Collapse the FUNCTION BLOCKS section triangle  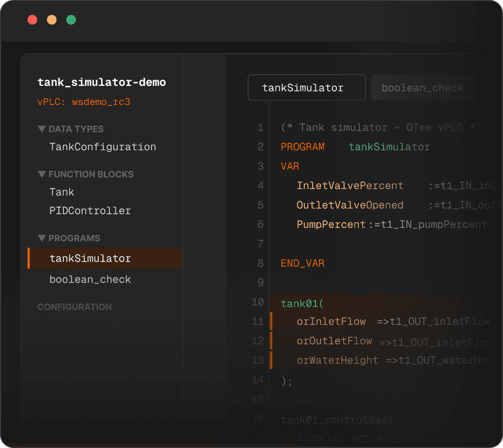click(42, 174)
